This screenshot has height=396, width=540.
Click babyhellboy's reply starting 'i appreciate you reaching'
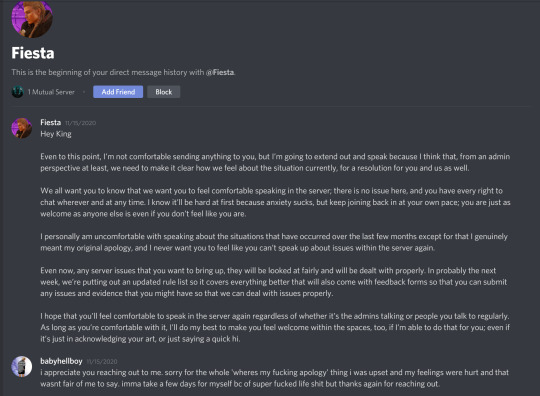pyautogui.click(x=274, y=378)
